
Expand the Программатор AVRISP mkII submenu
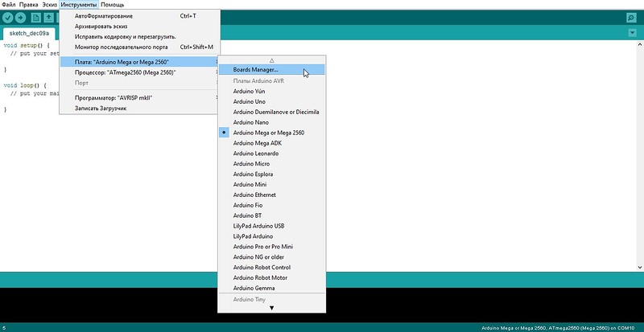(139, 98)
